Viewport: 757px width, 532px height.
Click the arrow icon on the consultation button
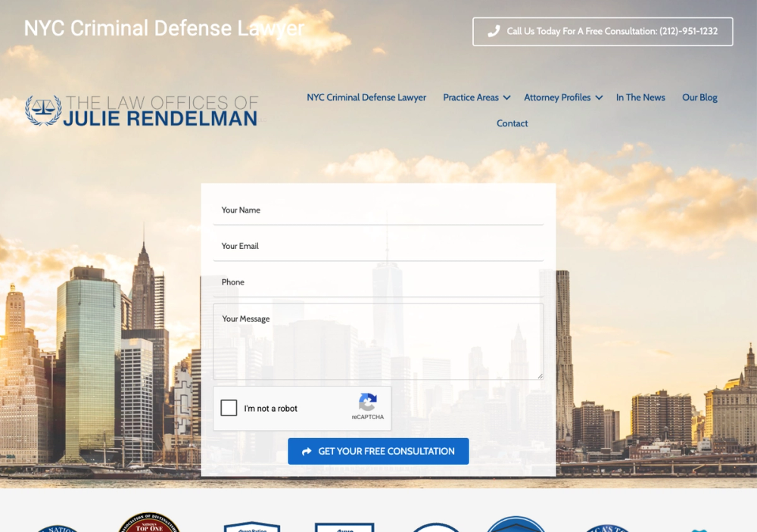(x=307, y=451)
